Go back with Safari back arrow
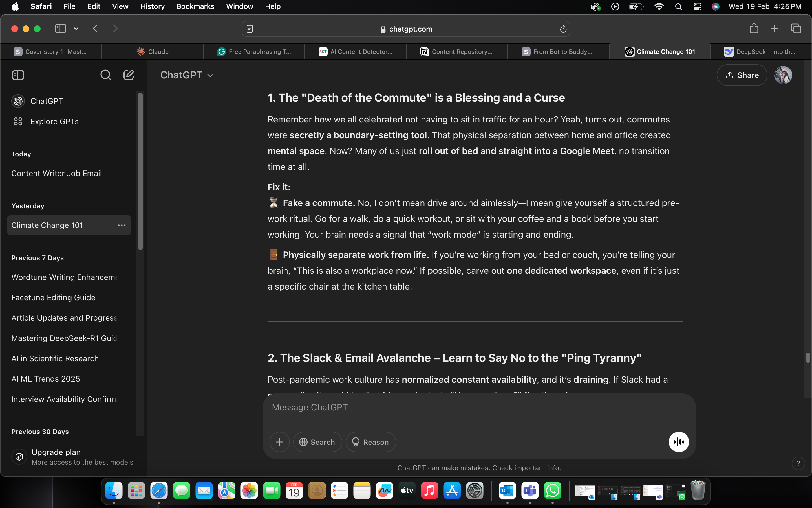Viewport: 812px width, 508px height. tap(95, 29)
